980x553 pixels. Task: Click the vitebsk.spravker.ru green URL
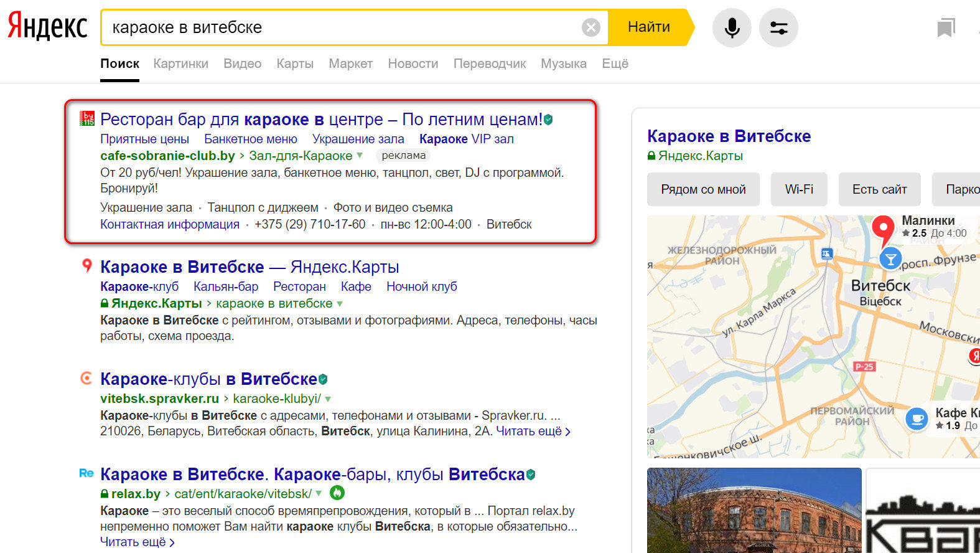(x=159, y=399)
